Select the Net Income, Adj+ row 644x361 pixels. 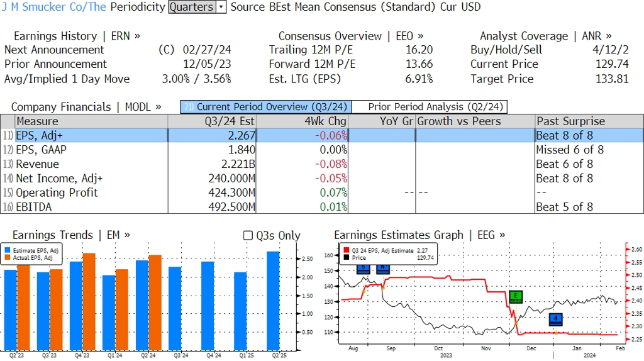(322, 179)
